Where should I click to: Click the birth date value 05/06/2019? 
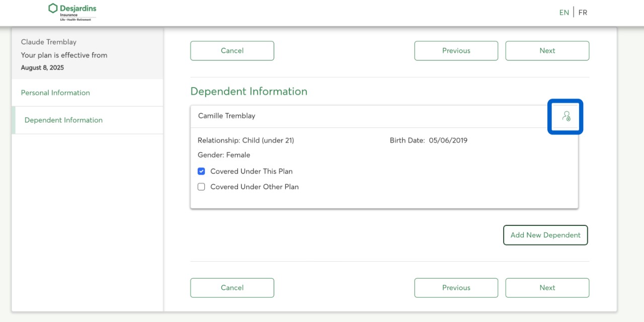pyautogui.click(x=448, y=140)
